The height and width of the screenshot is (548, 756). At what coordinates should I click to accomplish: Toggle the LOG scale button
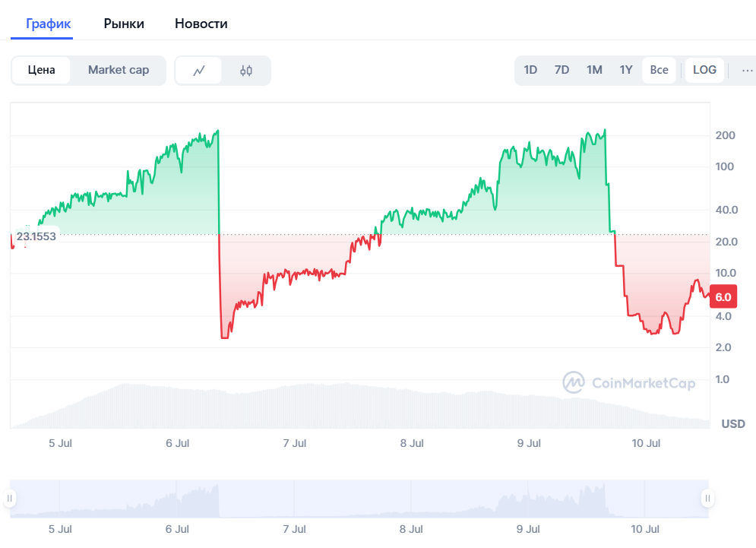(704, 70)
